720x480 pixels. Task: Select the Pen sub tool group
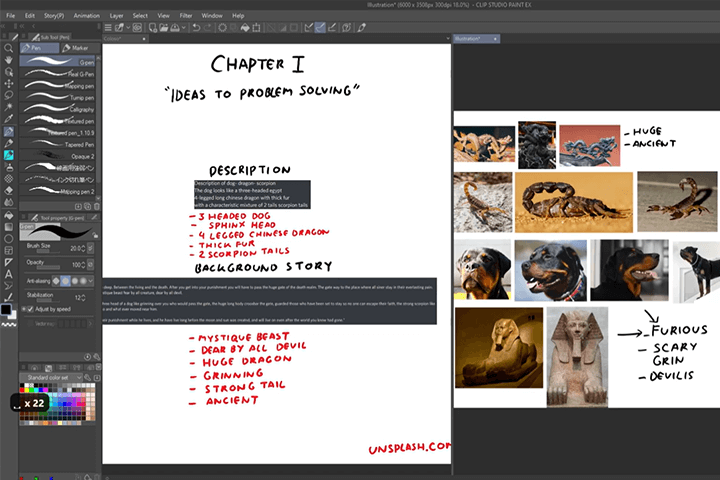(39, 48)
